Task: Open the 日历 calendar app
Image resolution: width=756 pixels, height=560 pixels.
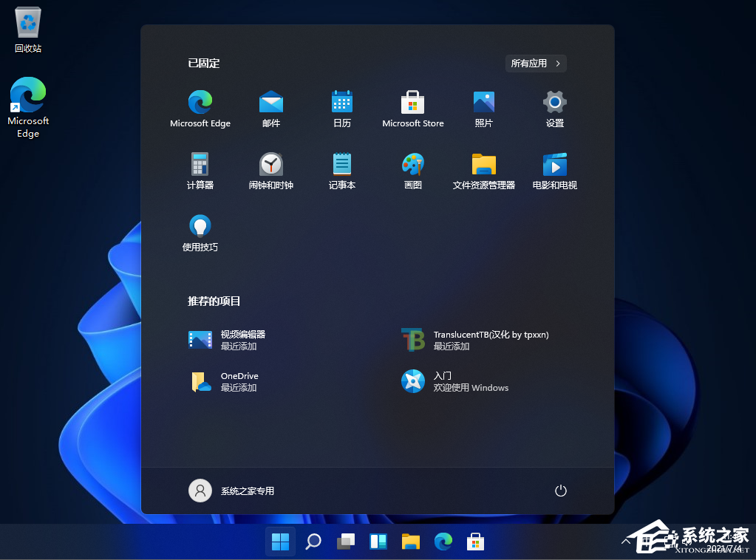Action: tap(341, 108)
